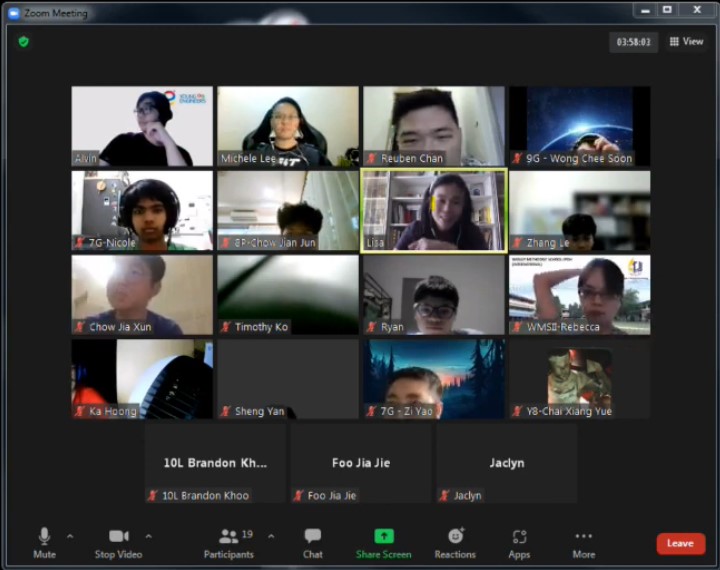
Task: Click Jaclyn's participant tile
Action: point(506,463)
